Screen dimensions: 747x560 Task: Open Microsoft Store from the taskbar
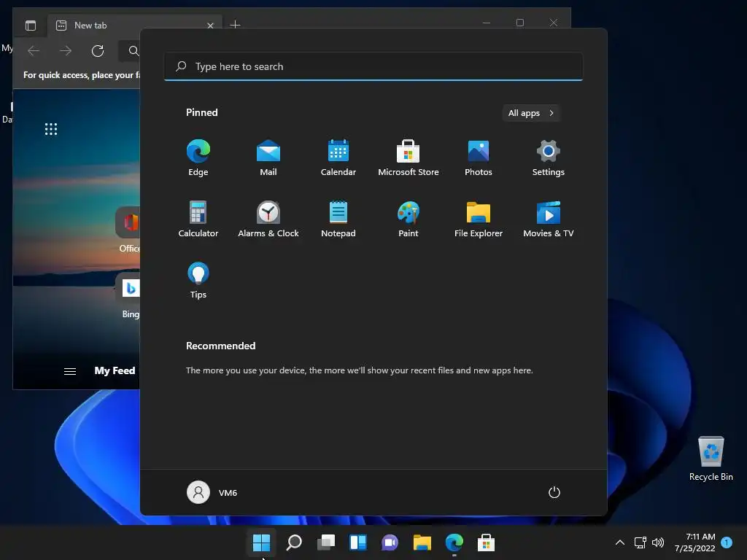(x=486, y=542)
